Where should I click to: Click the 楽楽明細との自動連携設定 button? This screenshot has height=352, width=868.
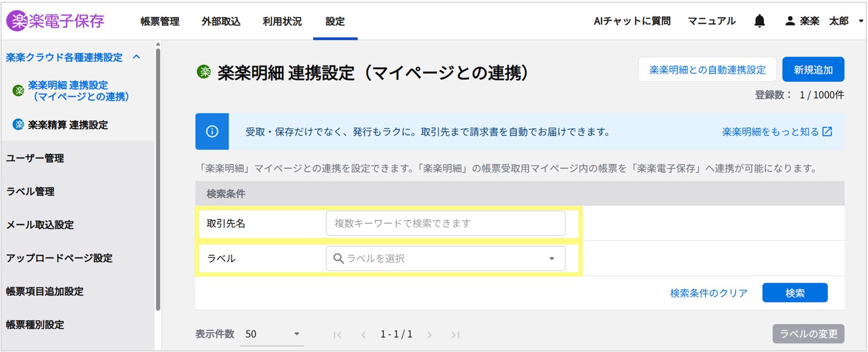707,70
